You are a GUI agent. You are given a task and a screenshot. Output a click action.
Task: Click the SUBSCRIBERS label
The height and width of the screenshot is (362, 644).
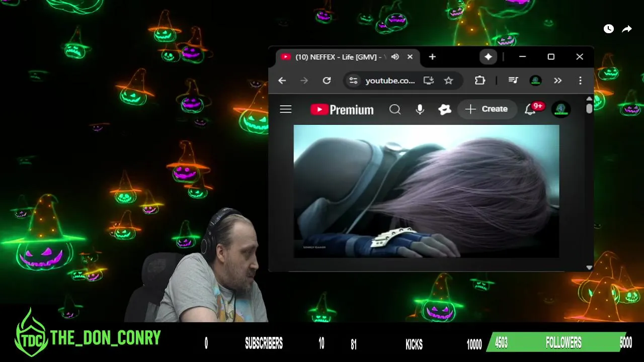click(264, 344)
